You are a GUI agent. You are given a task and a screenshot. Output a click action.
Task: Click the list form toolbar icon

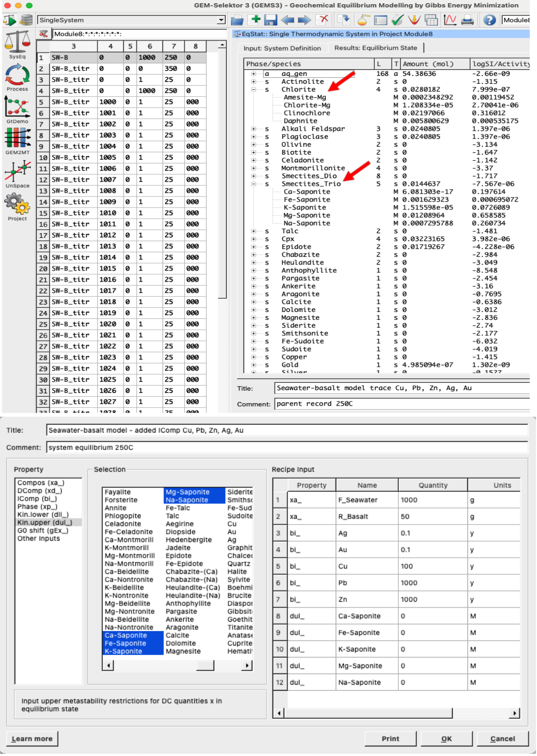point(380,20)
